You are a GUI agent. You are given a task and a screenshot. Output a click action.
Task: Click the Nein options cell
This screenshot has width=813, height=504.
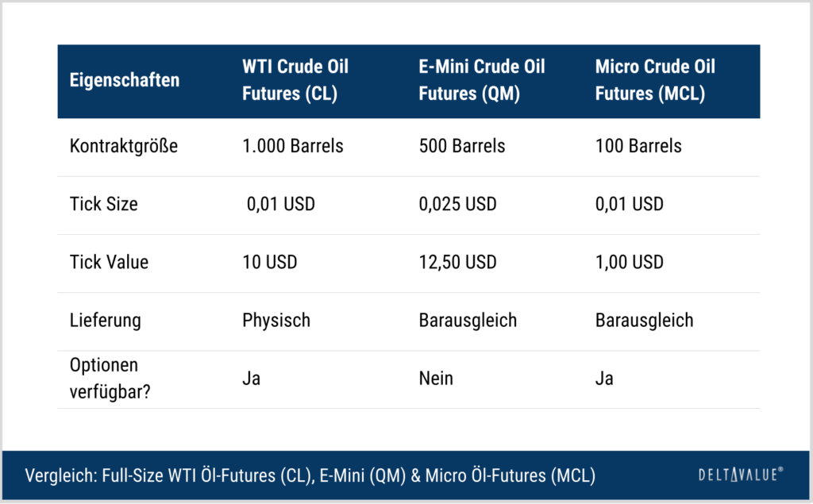pyautogui.click(x=436, y=379)
